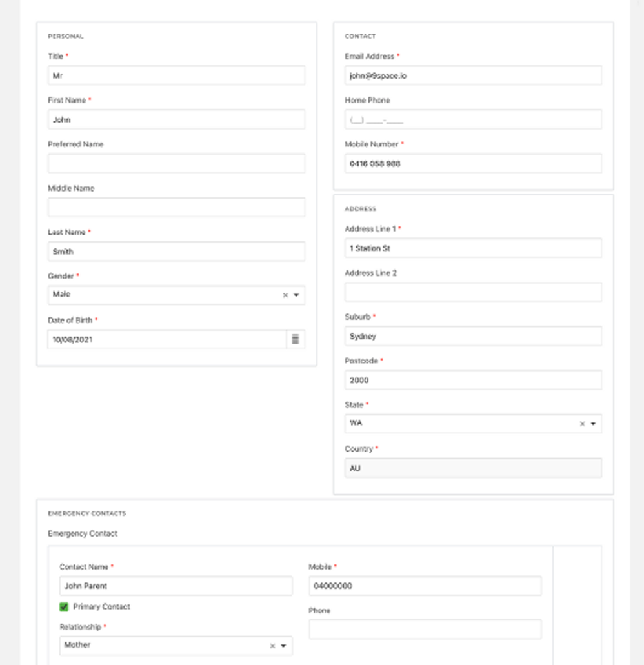The image size is (644, 665).
Task: Expand the State dropdown arrow
Action: (x=593, y=424)
